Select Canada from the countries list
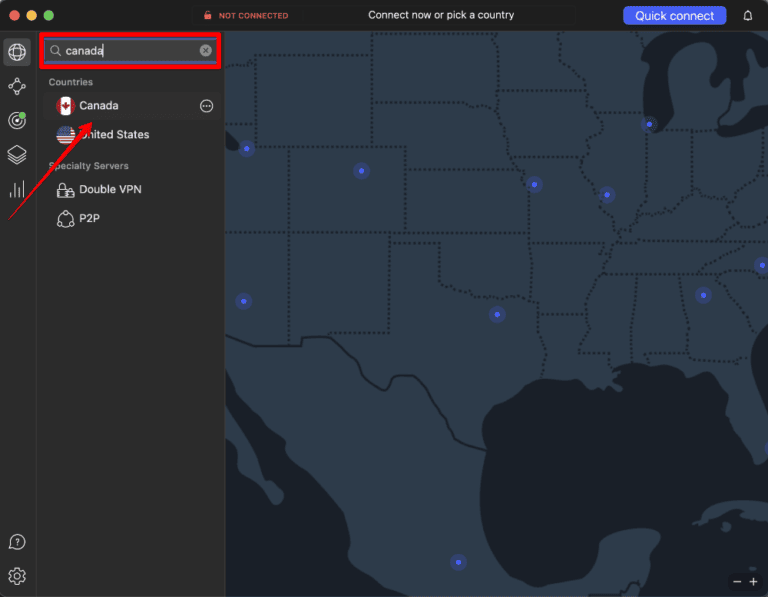 coord(99,106)
